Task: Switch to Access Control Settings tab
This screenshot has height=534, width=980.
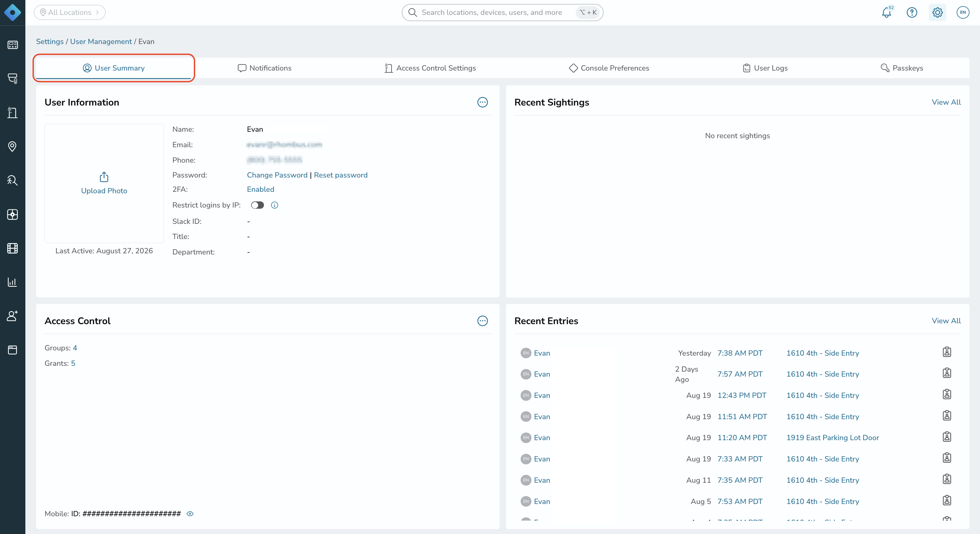Action: (x=430, y=68)
